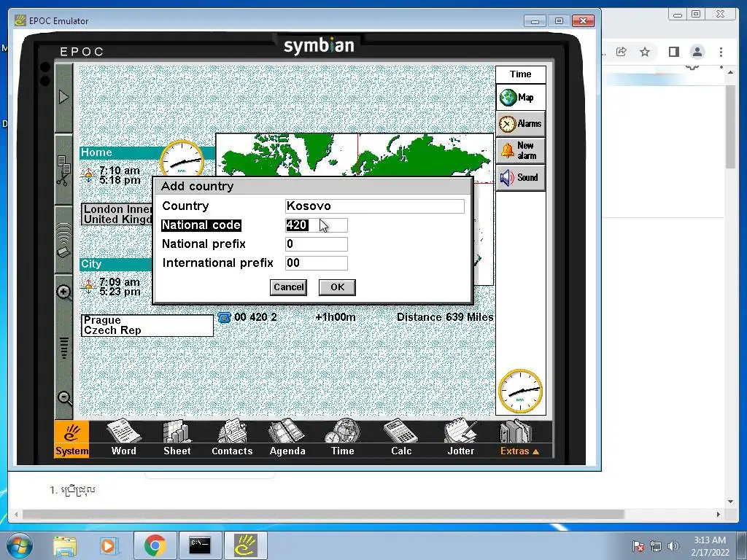Switch to Chrome in taskbar

pyautogui.click(x=155, y=545)
